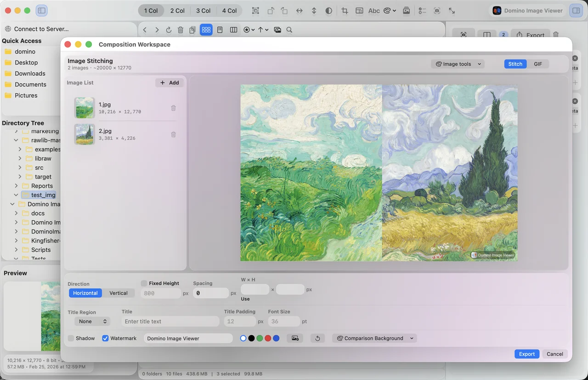
Task: Click the Cancel button
Action: 555,354
